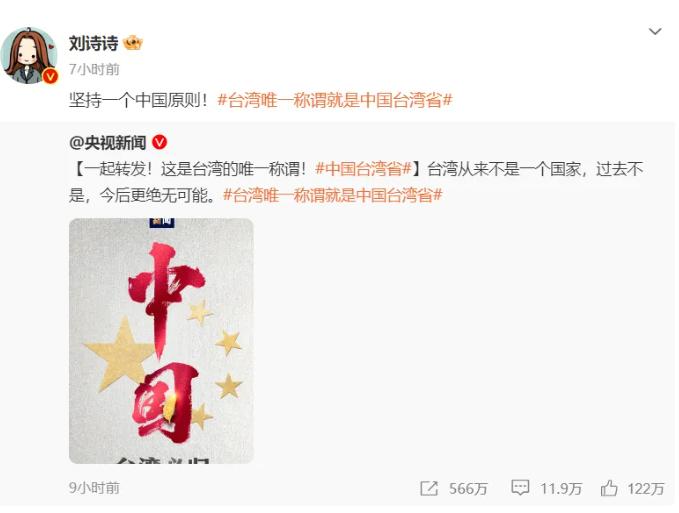Image resolution: width=679 pixels, height=513 pixels.
Task: Open the hashtag at the end of 央视新闻's text
Action: (x=332, y=195)
